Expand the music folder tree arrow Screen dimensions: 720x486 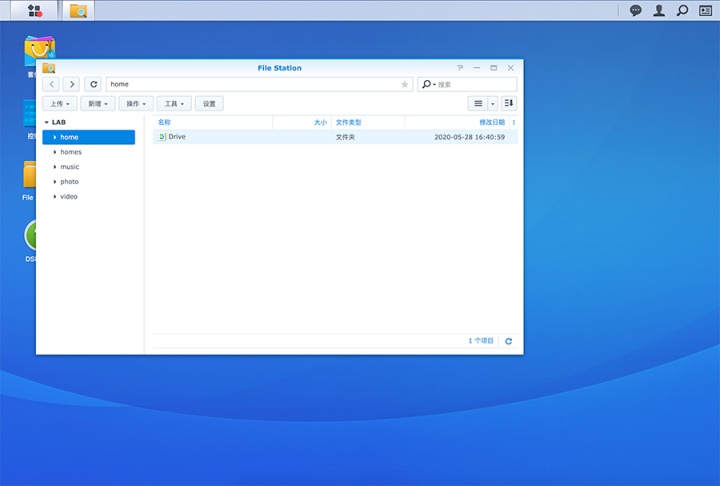point(55,167)
